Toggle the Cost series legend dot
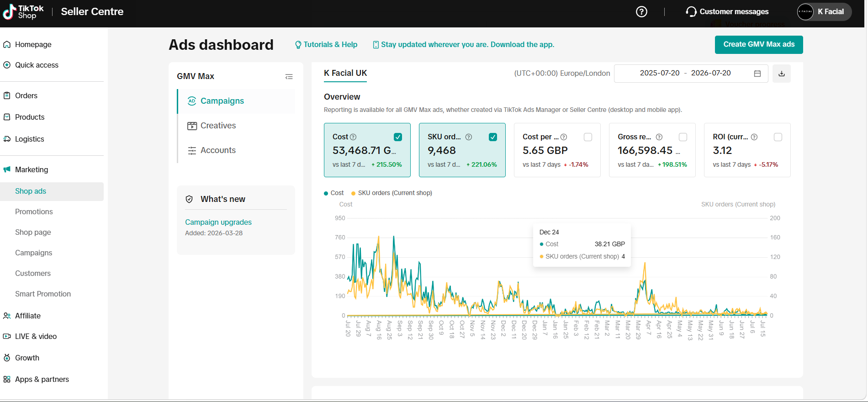Viewport: 868px width, 402px height. 326,193
